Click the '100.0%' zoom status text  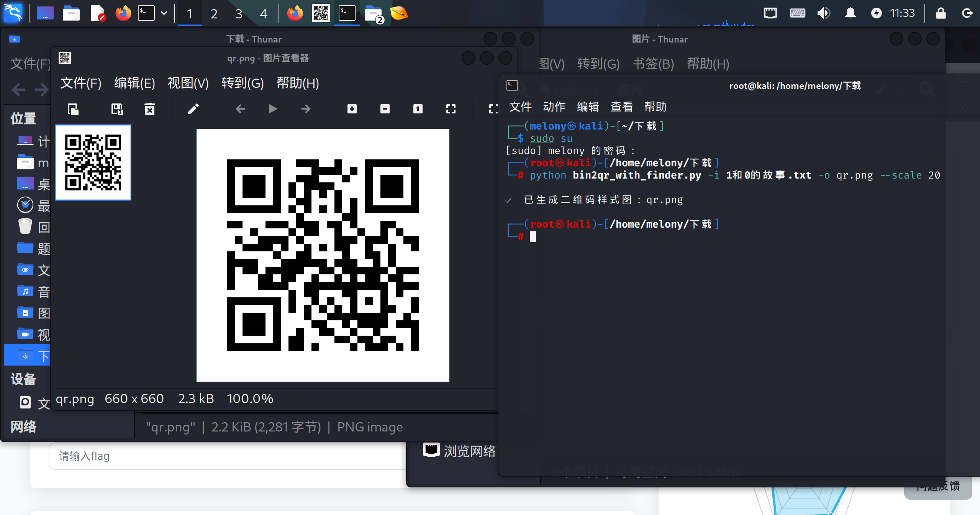click(x=250, y=399)
